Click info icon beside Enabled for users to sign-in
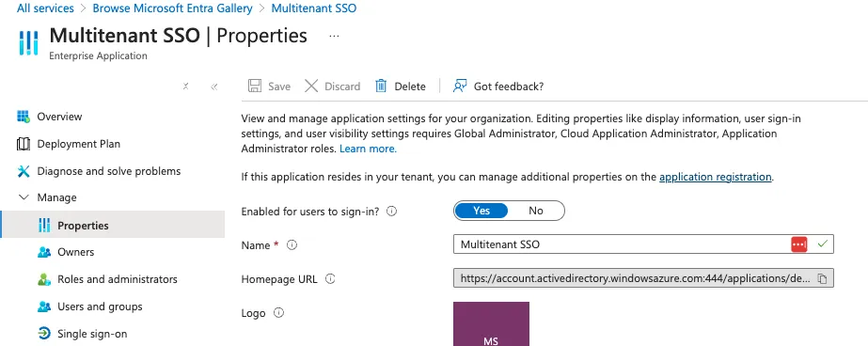 click(x=391, y=211)
